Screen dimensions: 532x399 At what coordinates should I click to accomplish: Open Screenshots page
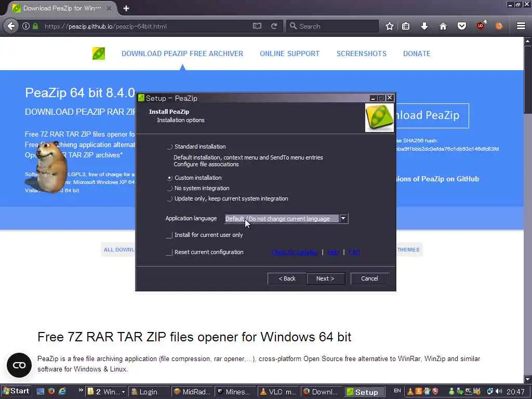(x=362, y=54)
